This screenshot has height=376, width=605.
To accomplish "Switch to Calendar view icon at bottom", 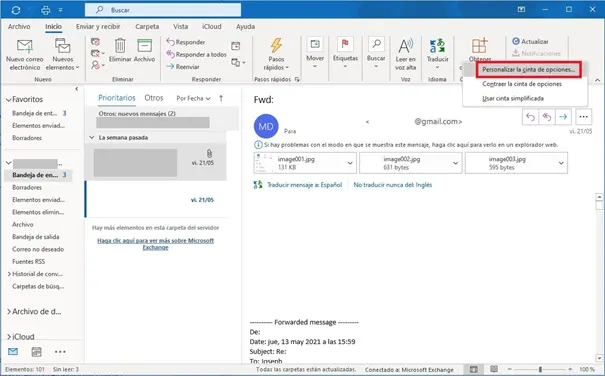I will pyautogui.click(x=36, y=352).
